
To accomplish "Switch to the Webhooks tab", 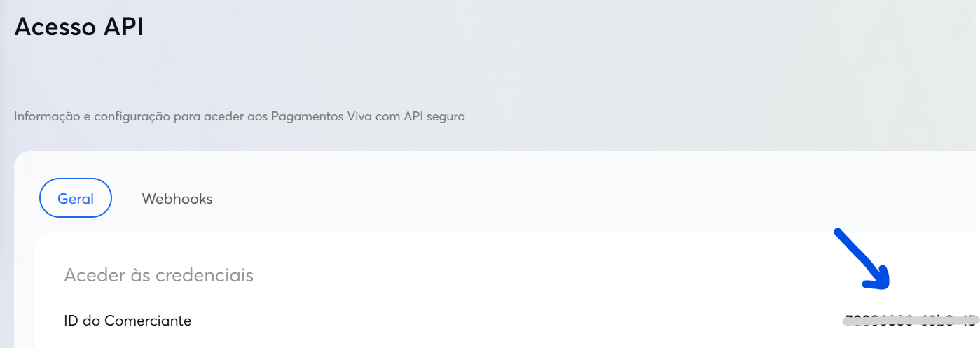I will [x=177, y=199].
